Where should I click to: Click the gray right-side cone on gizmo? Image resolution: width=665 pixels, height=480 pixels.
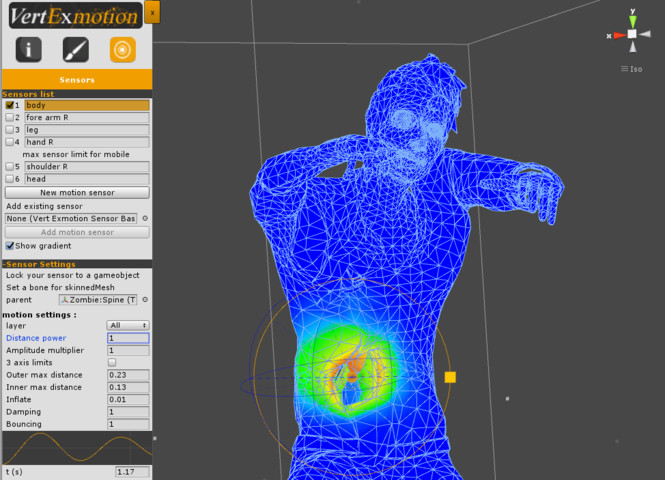click(x=645, y=34)
